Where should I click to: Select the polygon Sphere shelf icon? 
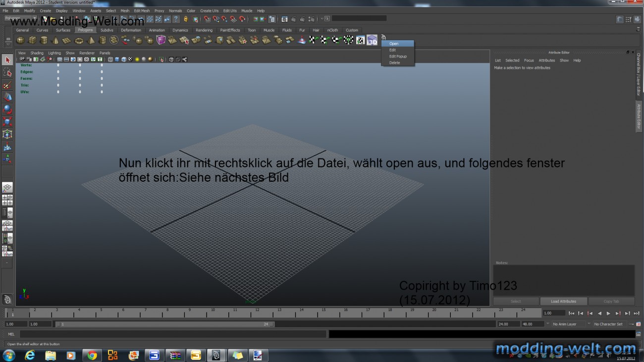point(20,40)
